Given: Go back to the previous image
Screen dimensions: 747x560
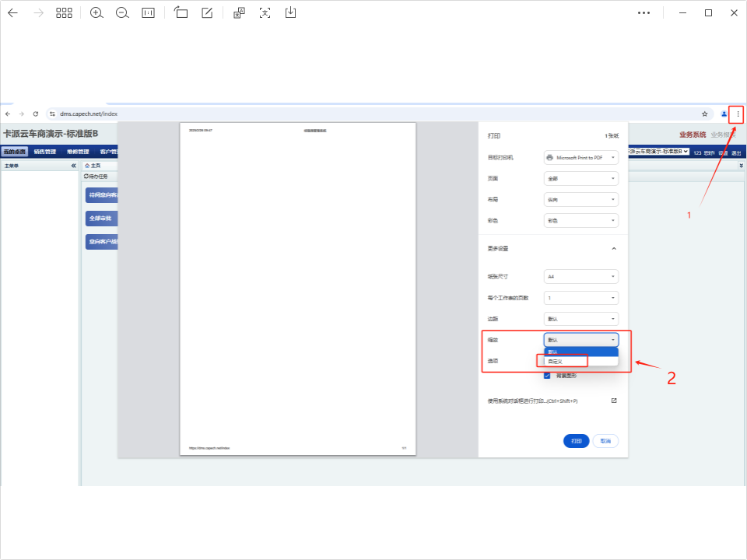Looking at the screenshot, I should click(12, 13).
